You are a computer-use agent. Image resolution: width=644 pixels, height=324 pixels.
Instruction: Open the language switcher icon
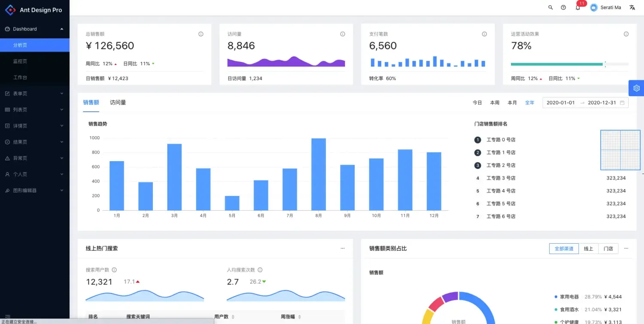coord(632,7)
